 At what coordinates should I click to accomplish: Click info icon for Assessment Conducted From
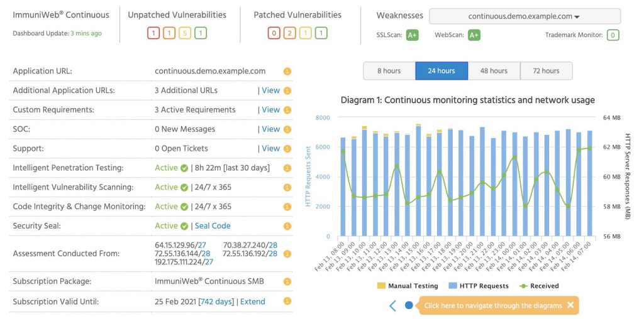click(x=287, y=254)
